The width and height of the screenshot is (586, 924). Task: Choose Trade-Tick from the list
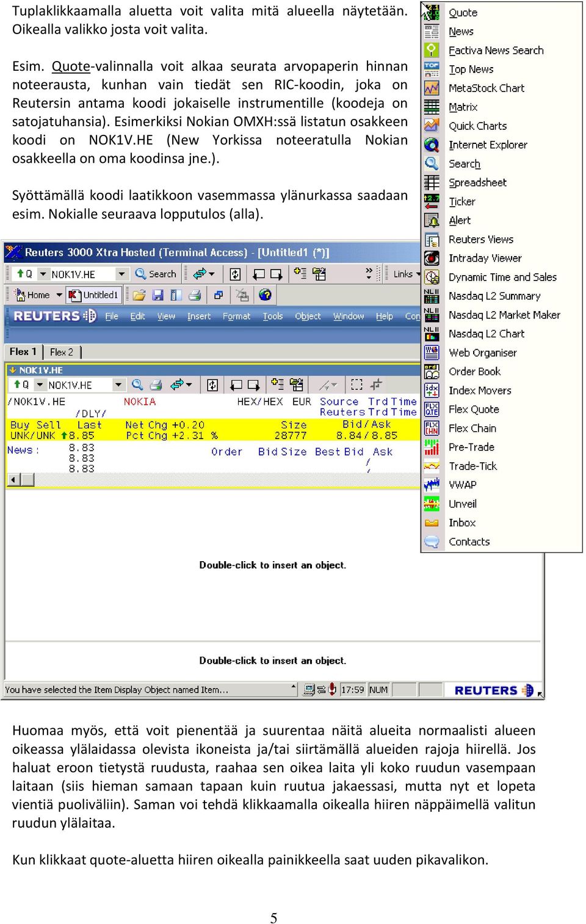(472, 467)
